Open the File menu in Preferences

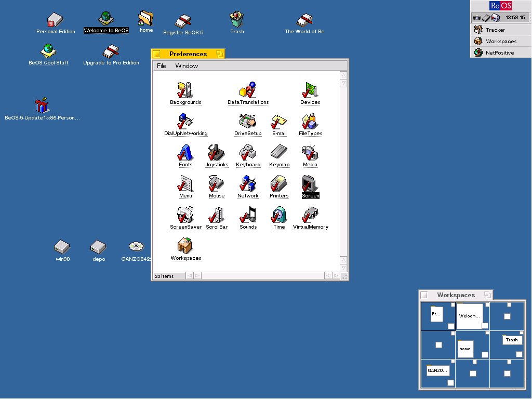(x=162, y=66)
